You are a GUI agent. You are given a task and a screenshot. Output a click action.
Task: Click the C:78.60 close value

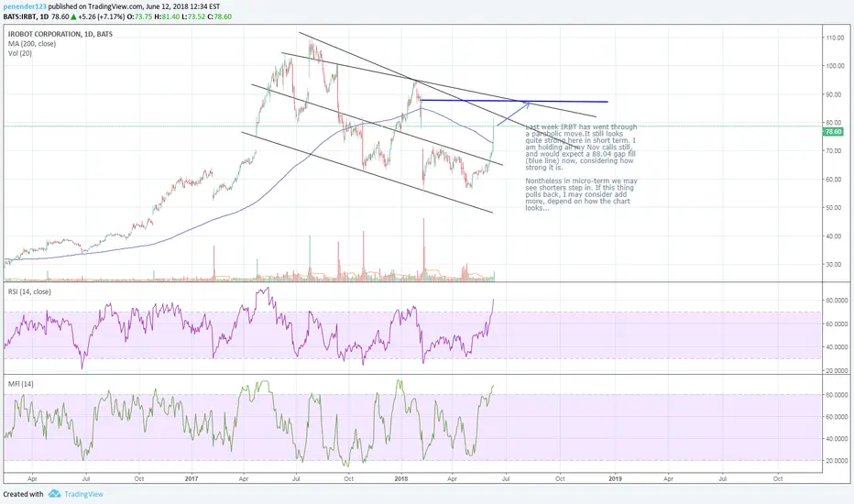point(220,16)
